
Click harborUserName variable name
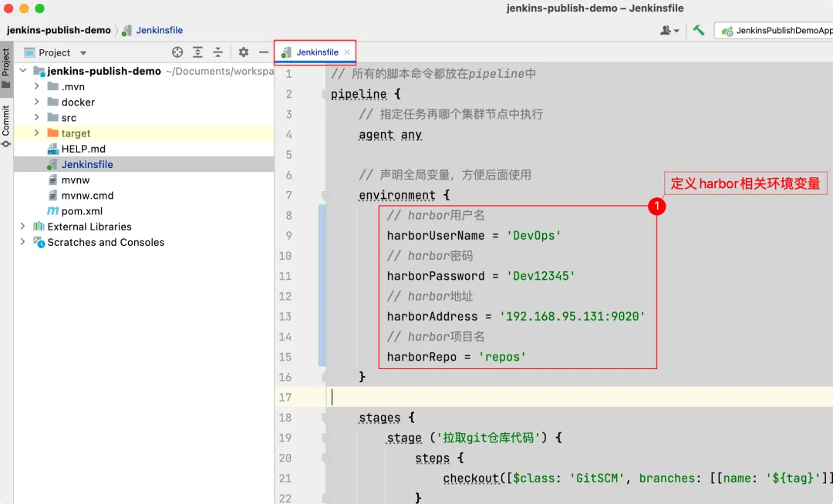(x=436, y=236)
